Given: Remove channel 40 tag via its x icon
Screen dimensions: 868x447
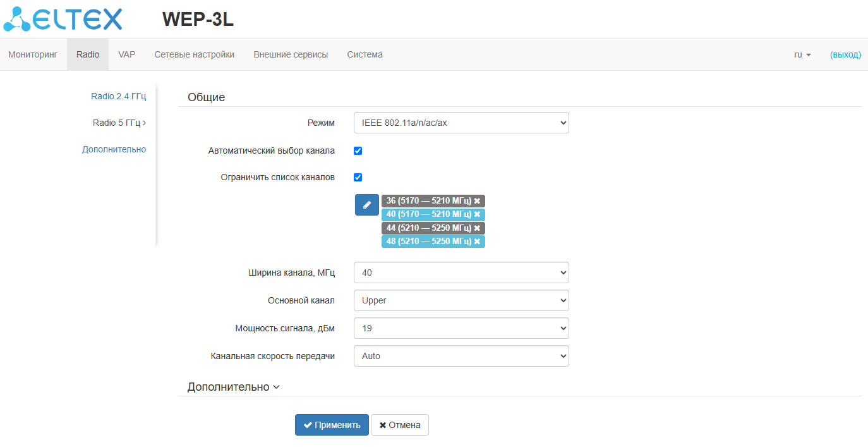Looking at the screenshot, I should [x=478, y=214].
